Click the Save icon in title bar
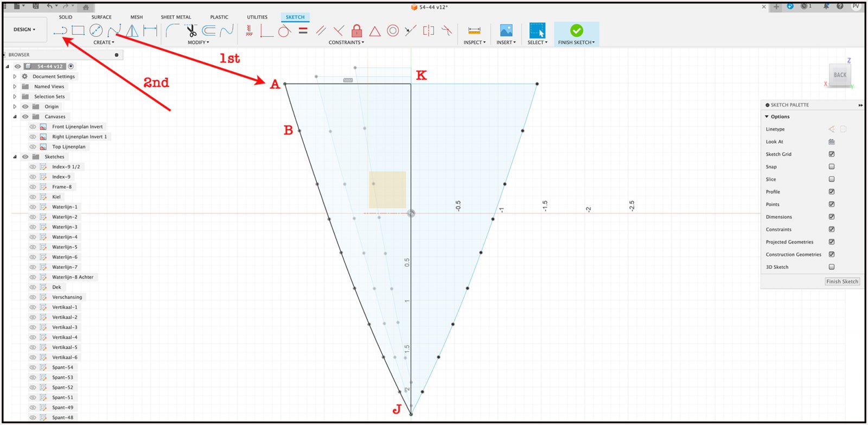This screenshot has height=425, width=868. 36,7
